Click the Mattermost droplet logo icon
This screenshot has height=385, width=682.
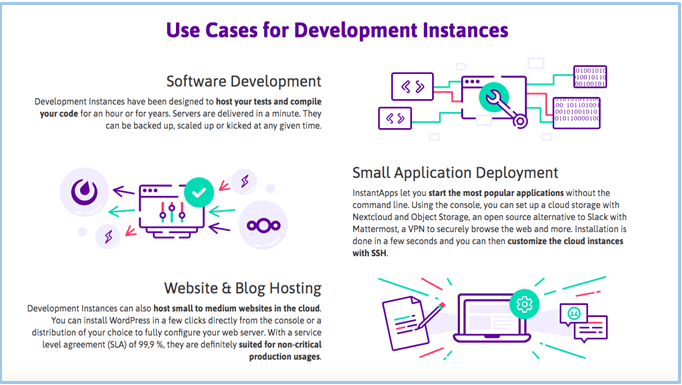tap(84, 192)
